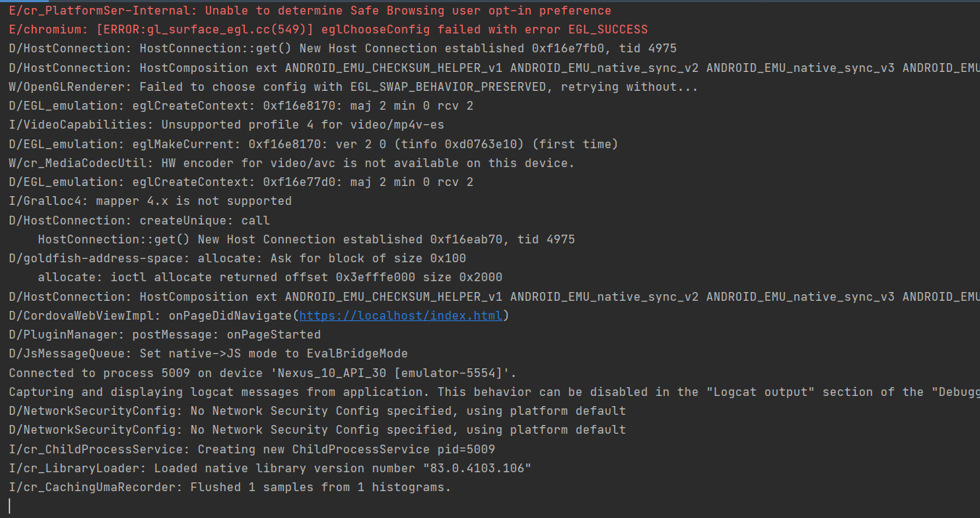Place cursor on the OpenGLRenderer warning line

click(354, 87)
